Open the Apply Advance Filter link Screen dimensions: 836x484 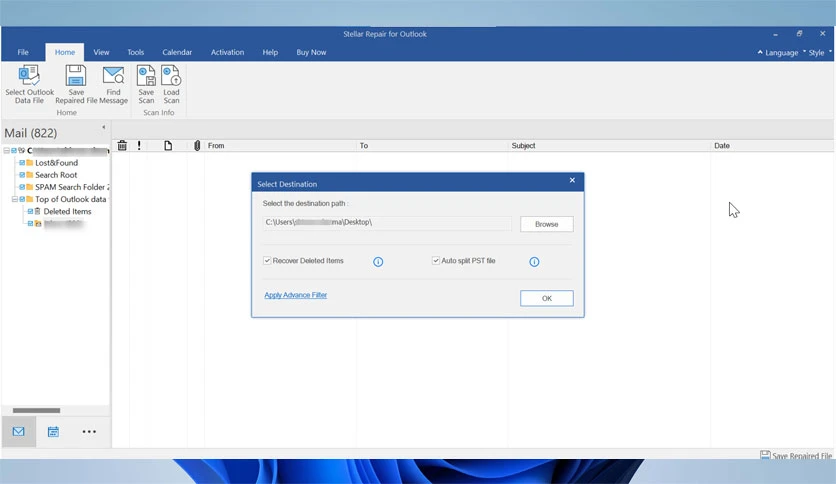[295, 295]
